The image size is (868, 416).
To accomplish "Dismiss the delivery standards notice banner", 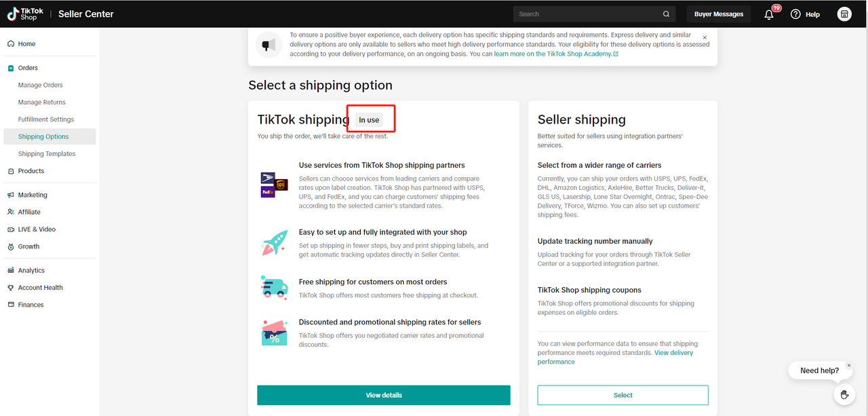I will 705,37.
